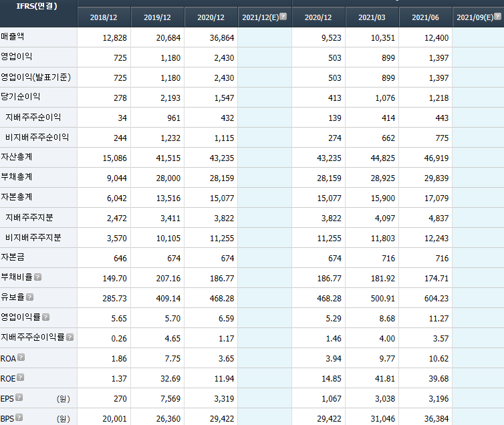Select BPS value 36,384
Viewport: 504px width, 425px height.
click(x=436, y=419)
